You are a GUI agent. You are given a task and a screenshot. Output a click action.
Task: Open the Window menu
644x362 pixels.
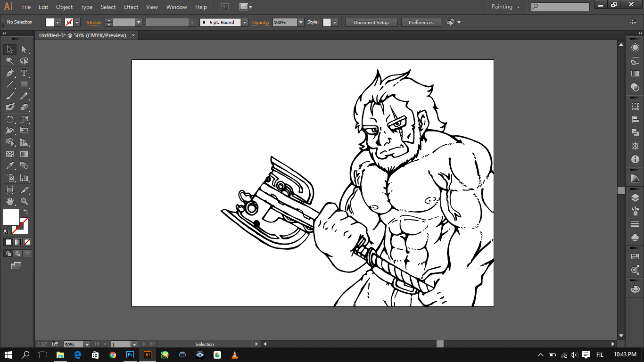177,7
